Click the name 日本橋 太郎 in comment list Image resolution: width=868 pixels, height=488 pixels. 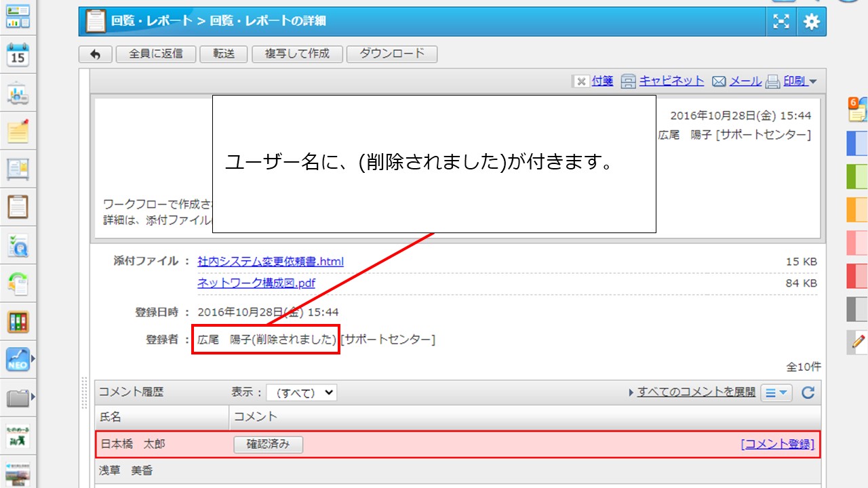tap(133, 445)
